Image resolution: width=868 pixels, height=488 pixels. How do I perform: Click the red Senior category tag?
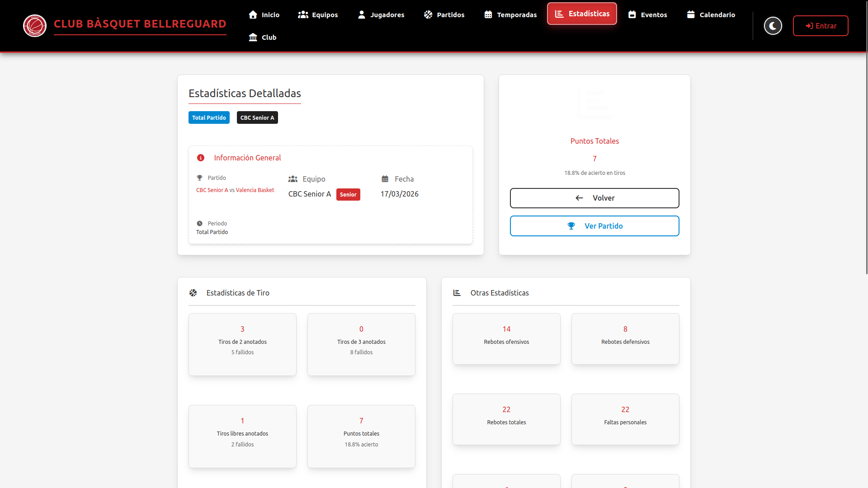tap(348, 194)
